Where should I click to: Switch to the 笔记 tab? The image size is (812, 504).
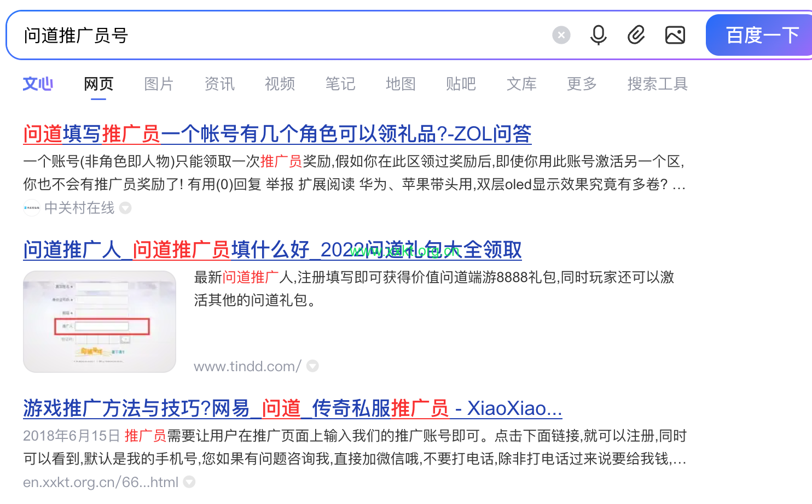coord(340,84)
